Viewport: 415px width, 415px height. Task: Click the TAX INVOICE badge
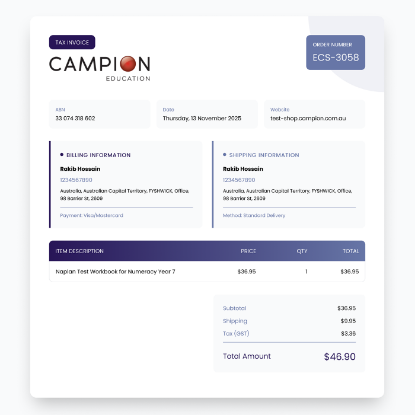tap(72, 42)
